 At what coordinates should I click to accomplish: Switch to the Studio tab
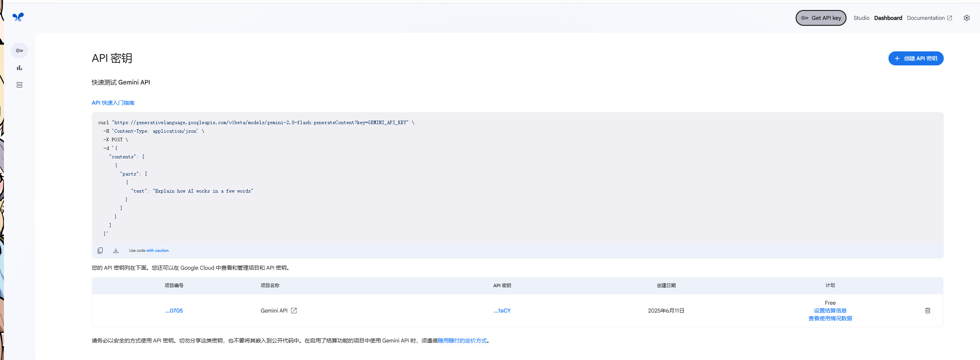pyautogui.click(x=861, y=18)
